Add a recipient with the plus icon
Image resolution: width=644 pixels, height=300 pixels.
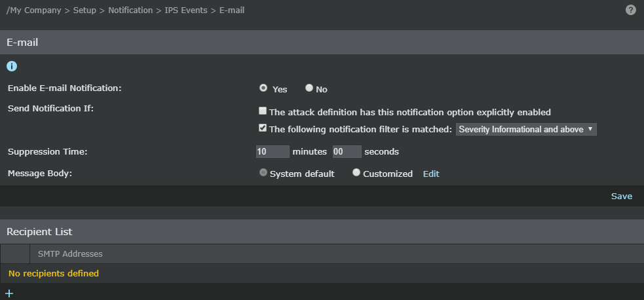(9, 293)
